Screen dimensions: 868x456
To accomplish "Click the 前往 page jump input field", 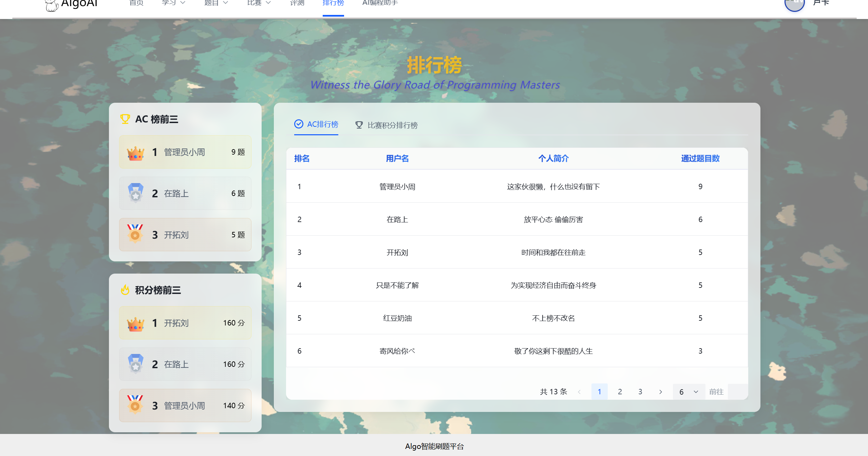I will 737,392.
